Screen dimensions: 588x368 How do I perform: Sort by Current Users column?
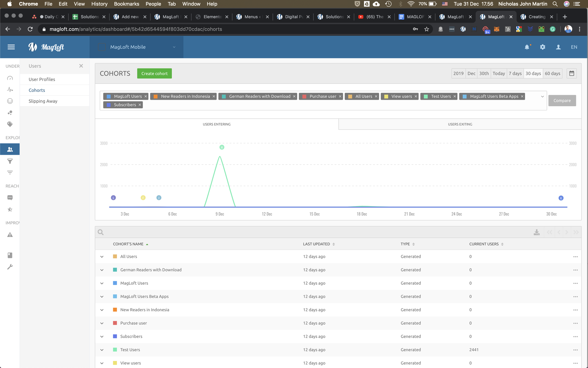coord(486,244)
